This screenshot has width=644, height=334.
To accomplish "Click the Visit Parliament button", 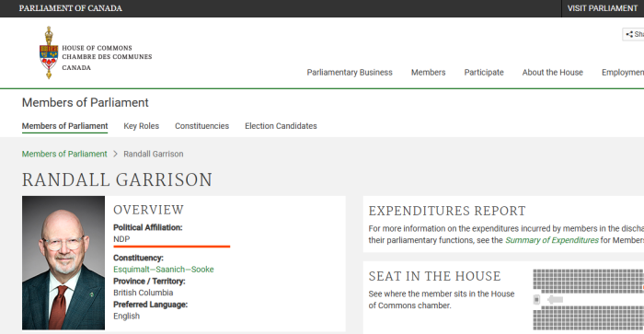I will pos(603,8).
